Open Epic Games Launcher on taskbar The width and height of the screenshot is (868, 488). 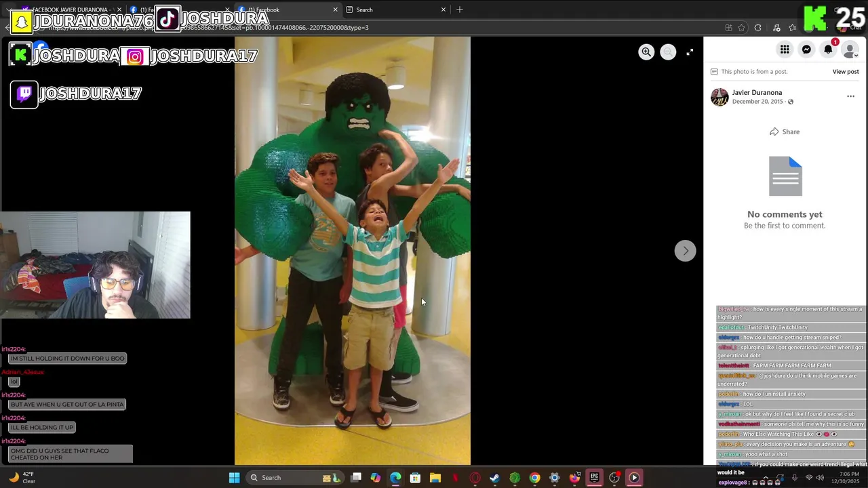594,478
